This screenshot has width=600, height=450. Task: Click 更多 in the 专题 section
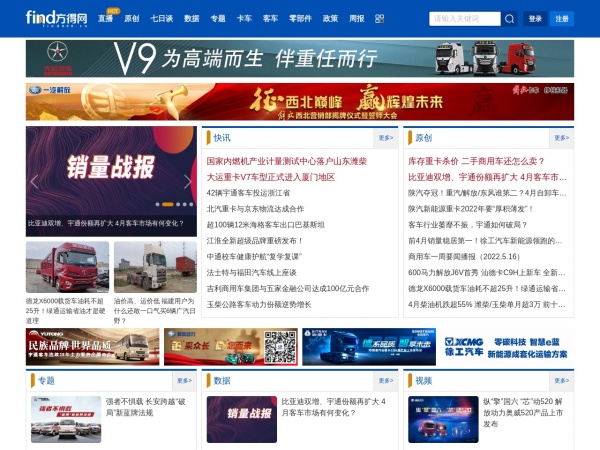pyautogui.click(x=184, y=381)
